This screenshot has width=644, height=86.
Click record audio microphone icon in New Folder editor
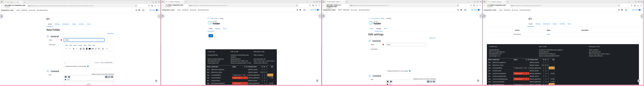87,49
